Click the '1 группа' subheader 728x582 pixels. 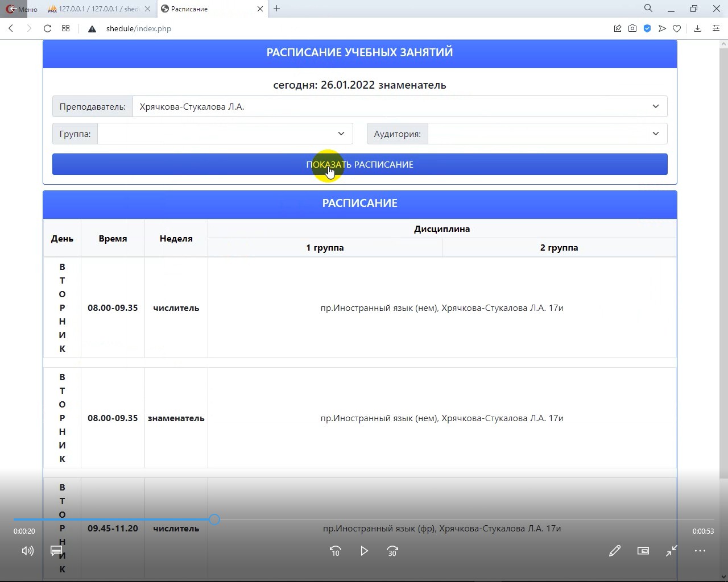(x=325, y=248)
